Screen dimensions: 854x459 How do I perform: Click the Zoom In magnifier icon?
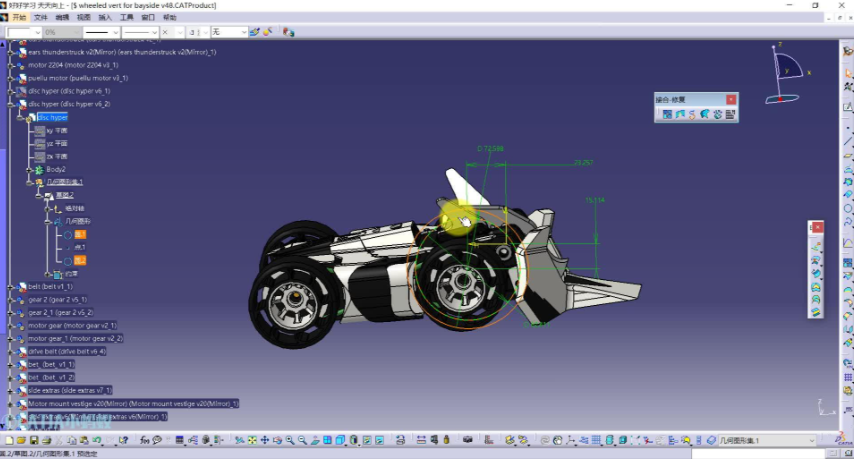click(x=290, y=440)
